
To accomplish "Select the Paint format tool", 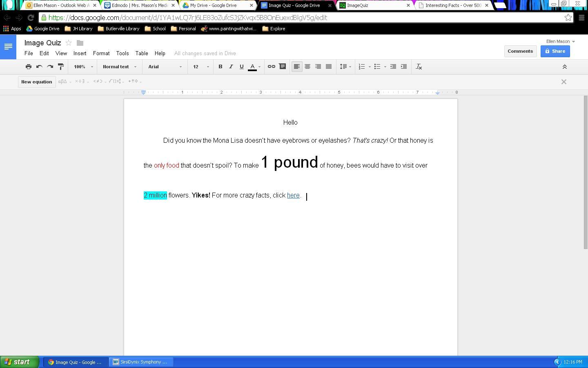I will click(x=61, y=67).
